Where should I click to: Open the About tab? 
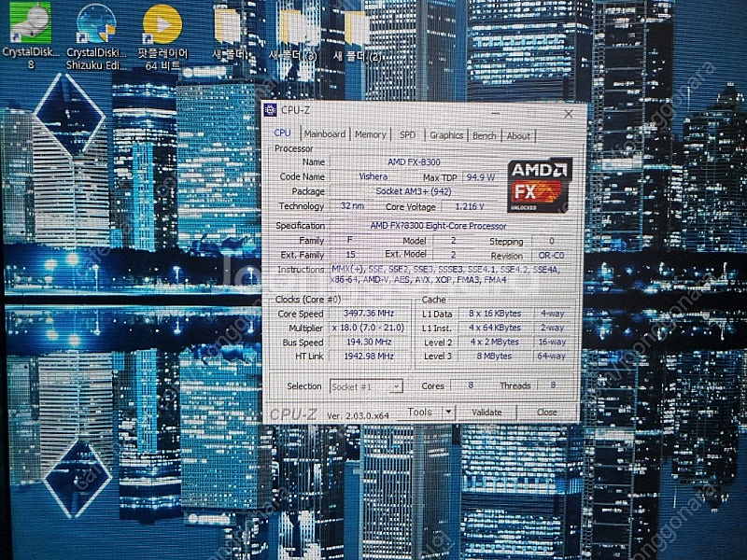point(518,136)
